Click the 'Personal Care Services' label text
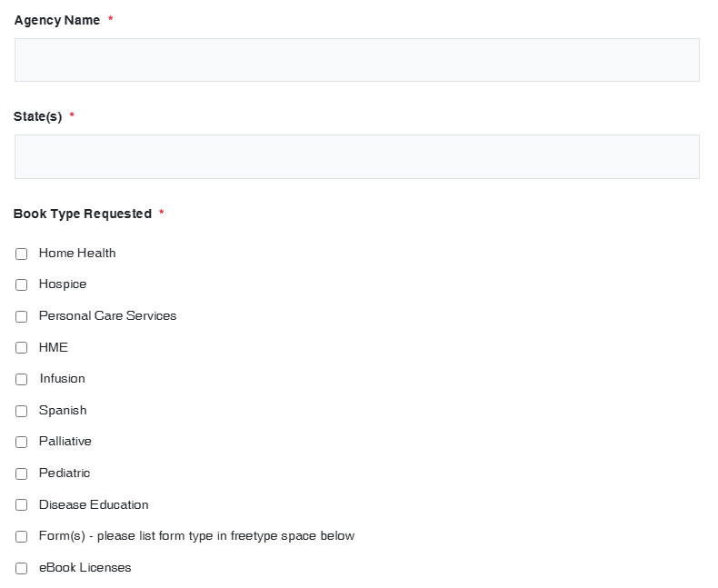Viewport: 718px width, 588px height. tap(107, 315)
